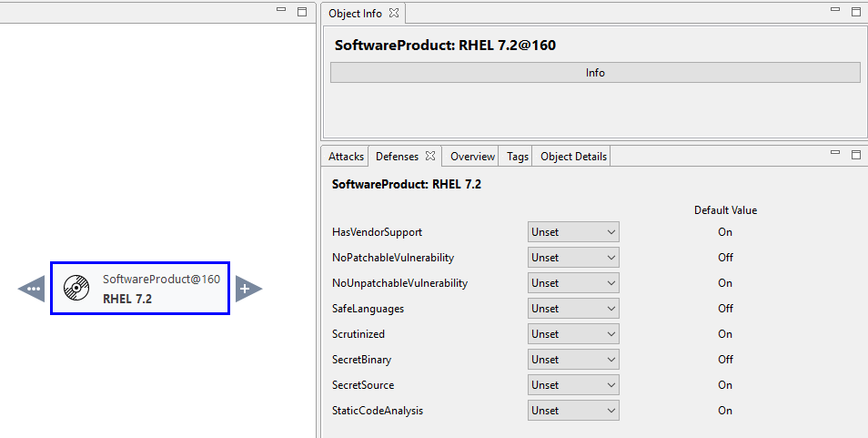Minimize the Defenses panel

(835, 153)
